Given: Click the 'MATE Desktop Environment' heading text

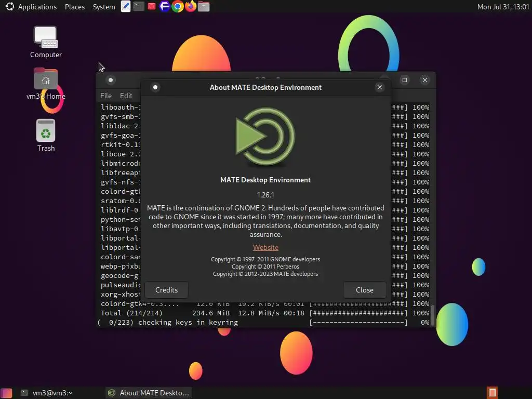Looking at the screenshot, I should (265, 180).
